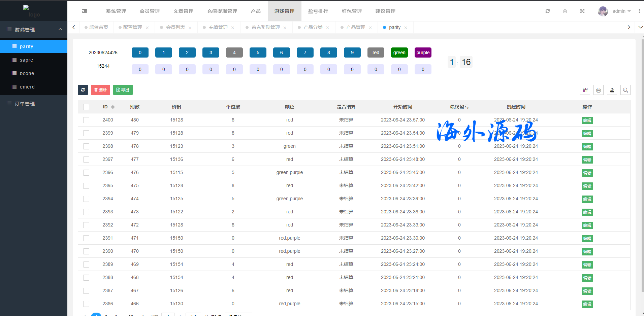Select the checkbox for row ID 2400

[x=86, y=120]
